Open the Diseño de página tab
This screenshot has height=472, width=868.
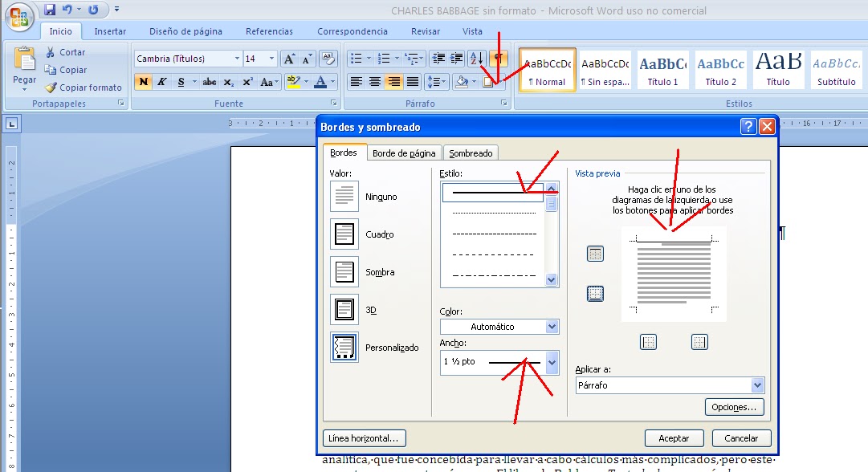[185, 31]
